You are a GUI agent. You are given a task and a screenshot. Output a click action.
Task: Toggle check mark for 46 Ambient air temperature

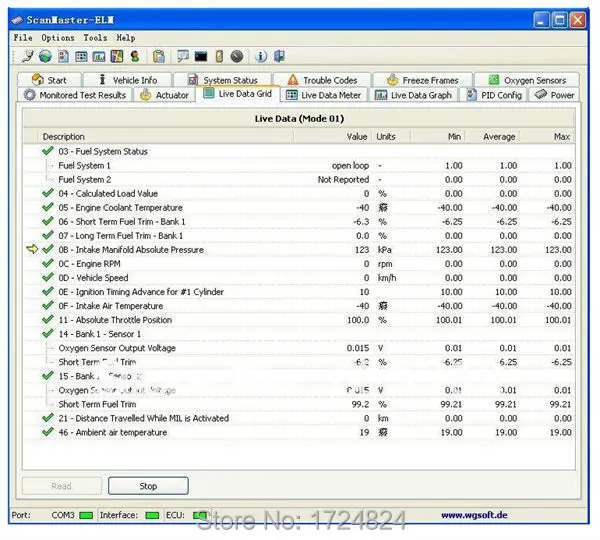47,432
